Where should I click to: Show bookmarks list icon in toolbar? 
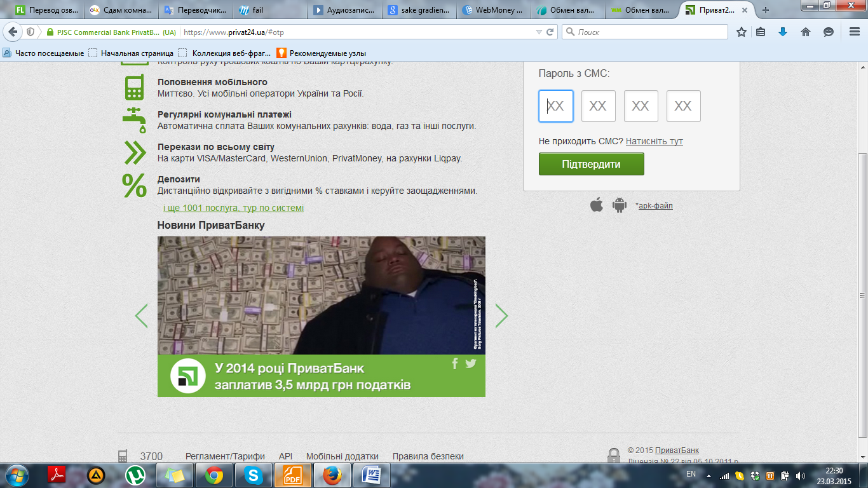pyautogui.click(x=761, y=32)
